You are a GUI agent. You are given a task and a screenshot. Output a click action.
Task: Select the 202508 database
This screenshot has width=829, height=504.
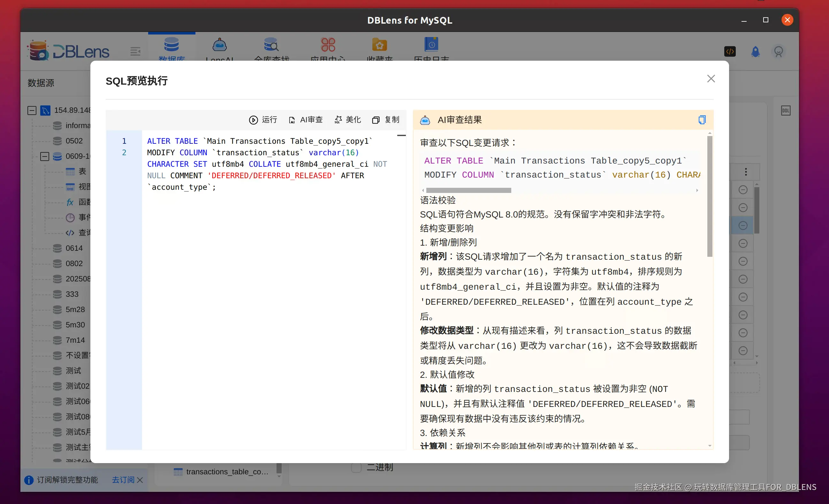click(78, 279)
